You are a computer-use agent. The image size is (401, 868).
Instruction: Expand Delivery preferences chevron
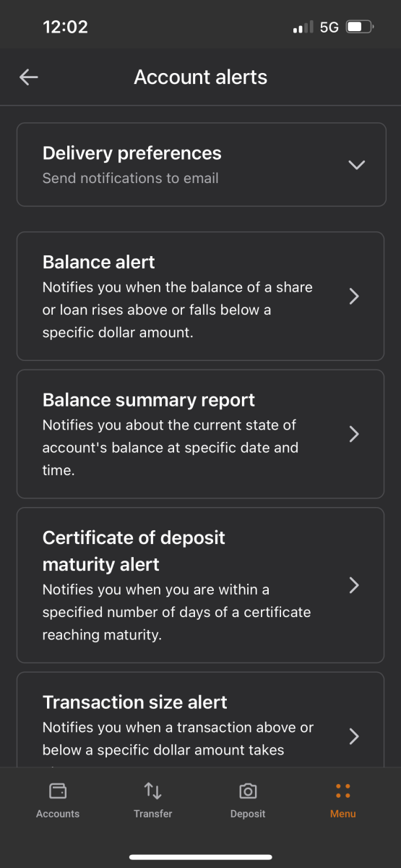point(356,165)
